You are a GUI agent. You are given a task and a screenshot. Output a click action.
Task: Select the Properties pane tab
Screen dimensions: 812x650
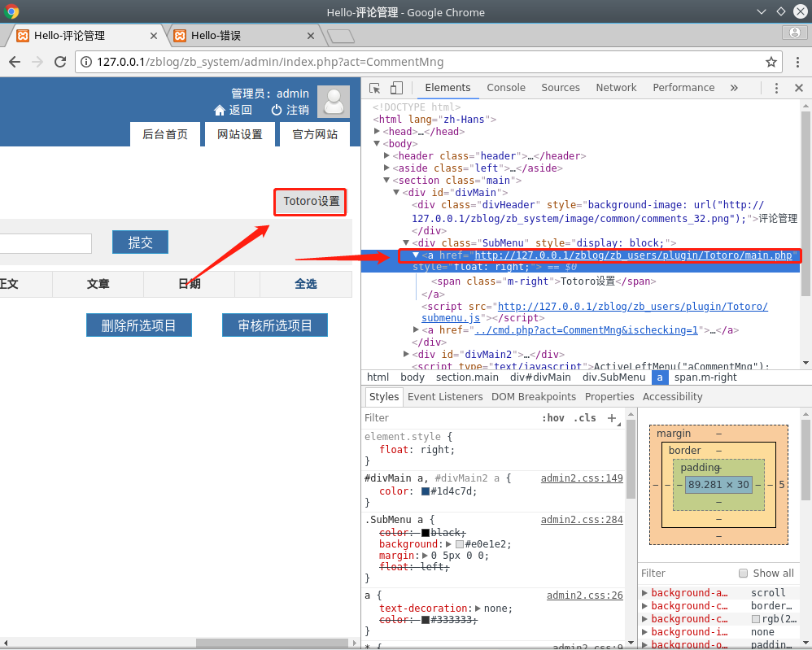(609, 397)
